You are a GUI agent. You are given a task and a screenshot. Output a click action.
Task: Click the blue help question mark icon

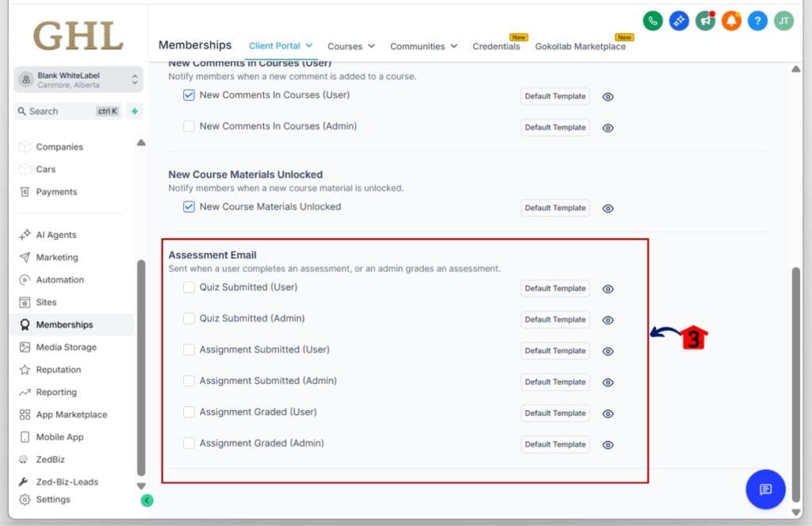pyautogui.click(x=757, y=21)
